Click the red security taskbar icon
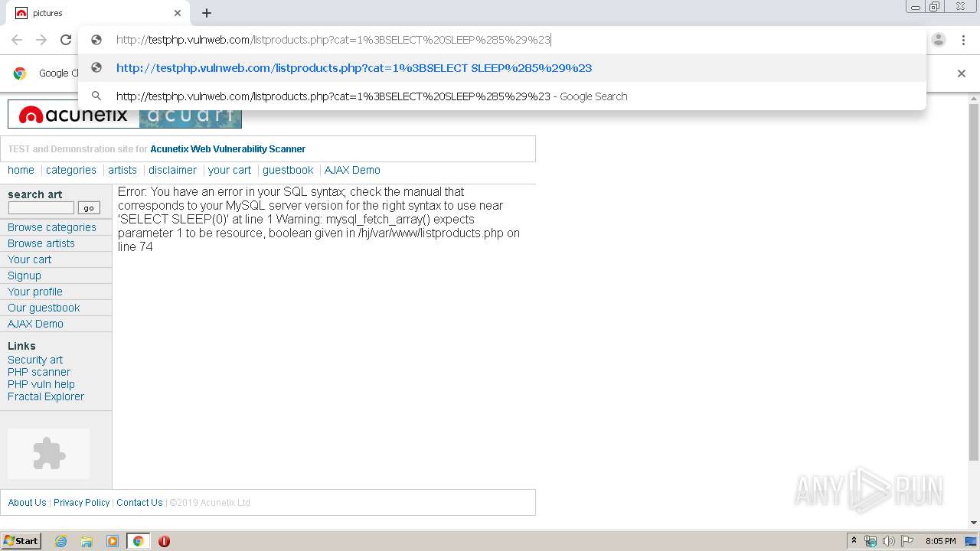This screenshot has width=980, height=551. [164, 541]
